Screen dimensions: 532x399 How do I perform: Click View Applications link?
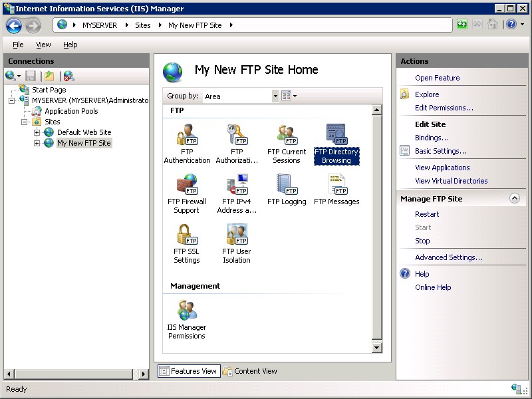click(x=442, y=168)
